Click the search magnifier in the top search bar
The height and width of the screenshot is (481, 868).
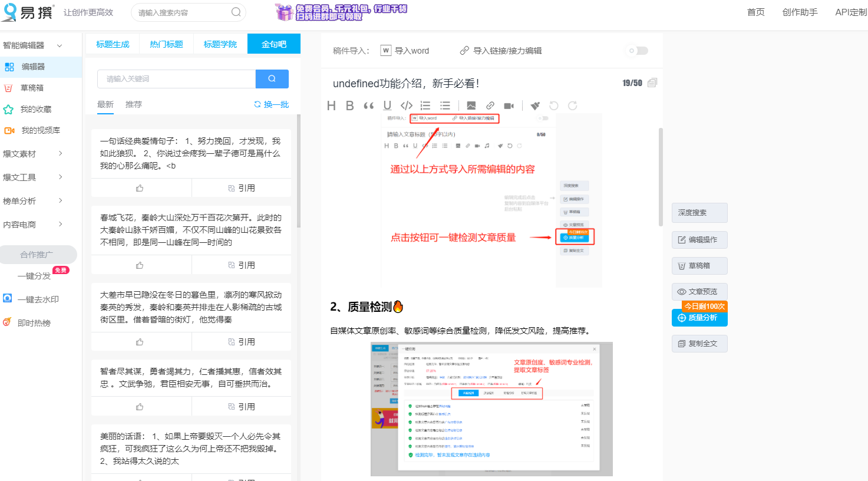236,12
